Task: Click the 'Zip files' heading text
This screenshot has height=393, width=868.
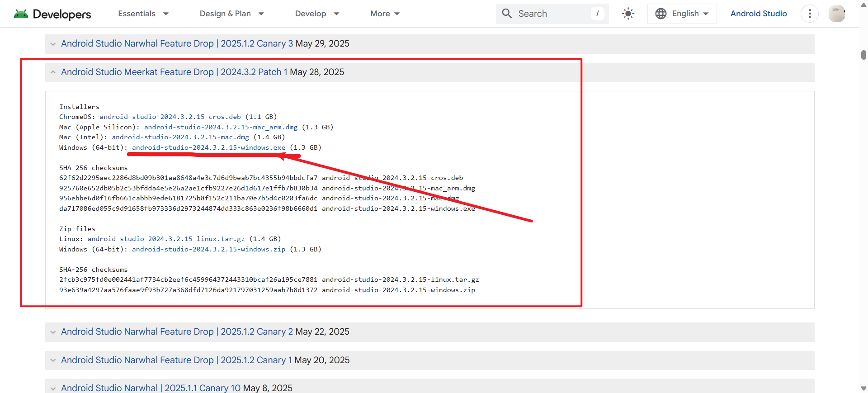Action: [x=77, y=229]
